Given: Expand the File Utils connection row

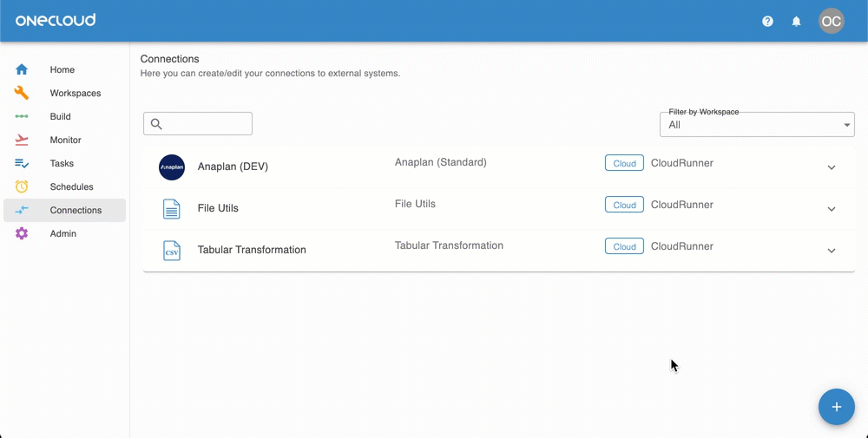Looking at the screenshot, I should point(832,209).
